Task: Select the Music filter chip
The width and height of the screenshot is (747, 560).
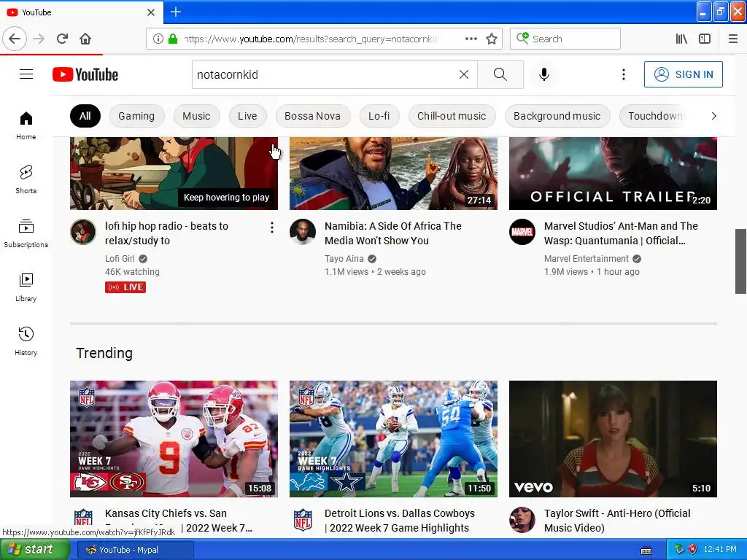Action: tap(196, 116)
